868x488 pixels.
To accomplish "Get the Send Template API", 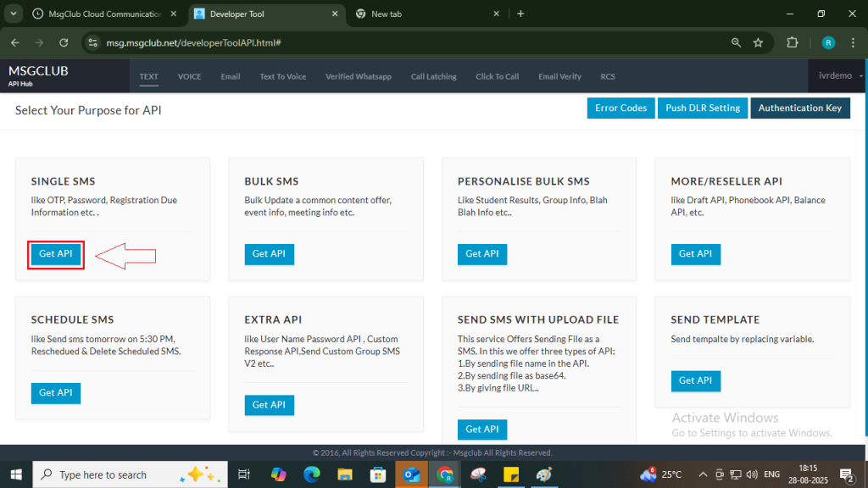I will [695, 380].
